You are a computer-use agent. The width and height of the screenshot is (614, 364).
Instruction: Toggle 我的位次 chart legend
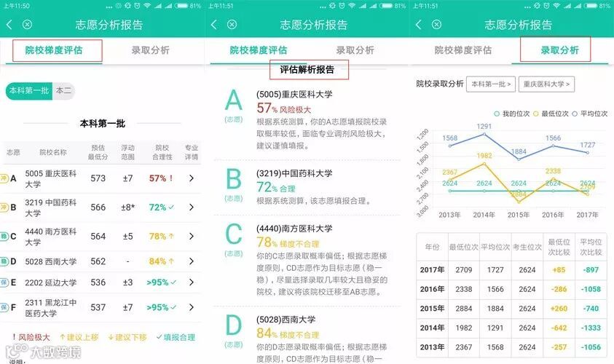click(x=512, y=114)
